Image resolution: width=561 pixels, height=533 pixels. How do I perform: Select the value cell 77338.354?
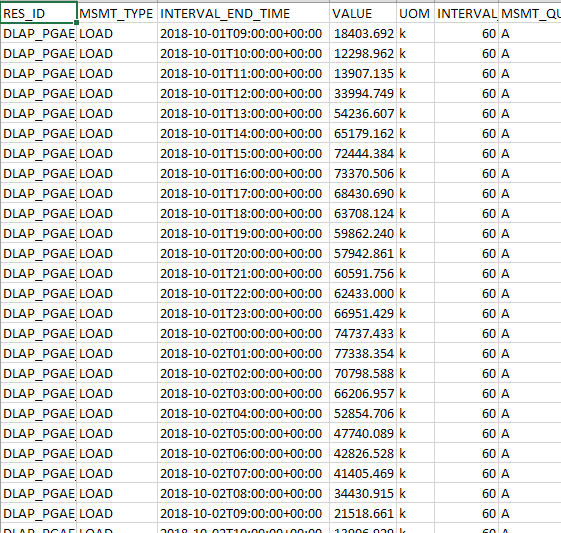pos(363,353)
